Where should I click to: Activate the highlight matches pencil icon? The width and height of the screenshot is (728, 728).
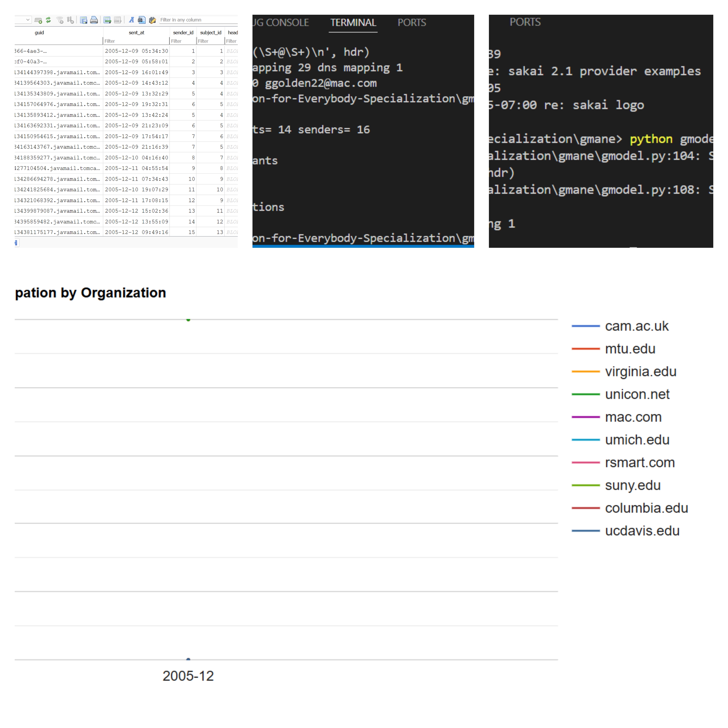click(x=153, y=20)
